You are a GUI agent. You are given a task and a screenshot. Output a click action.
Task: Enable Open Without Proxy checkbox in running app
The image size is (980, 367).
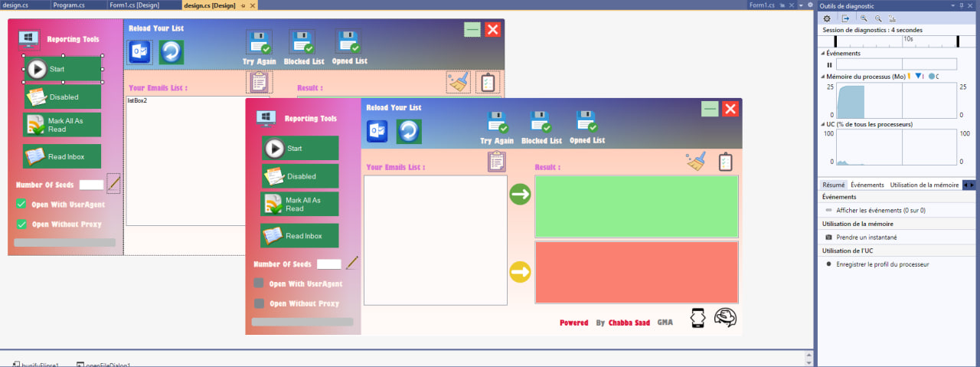259,303
